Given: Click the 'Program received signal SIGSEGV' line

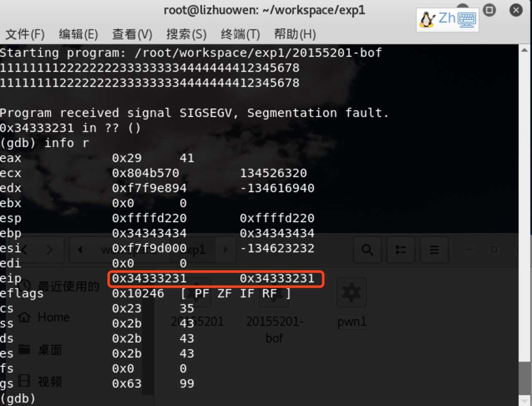Looking at the screenshot, I should (194, 113).
